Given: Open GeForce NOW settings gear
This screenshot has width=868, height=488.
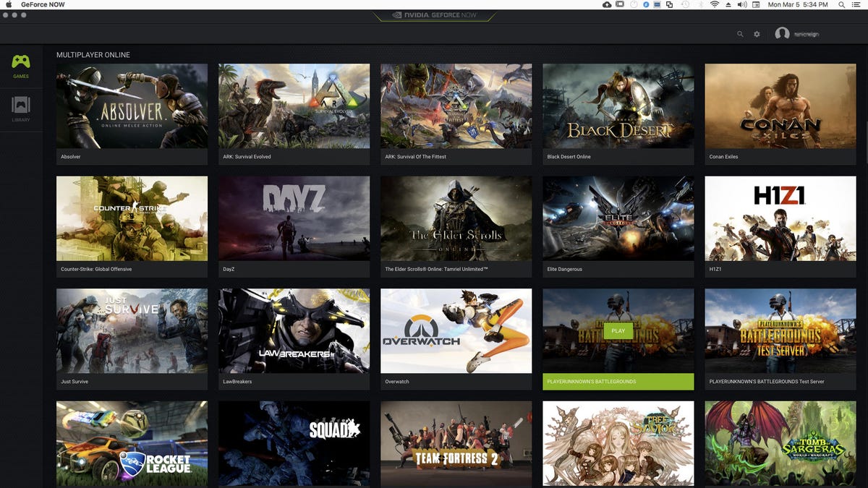Looking at the screenshot, I should (757, 33).
